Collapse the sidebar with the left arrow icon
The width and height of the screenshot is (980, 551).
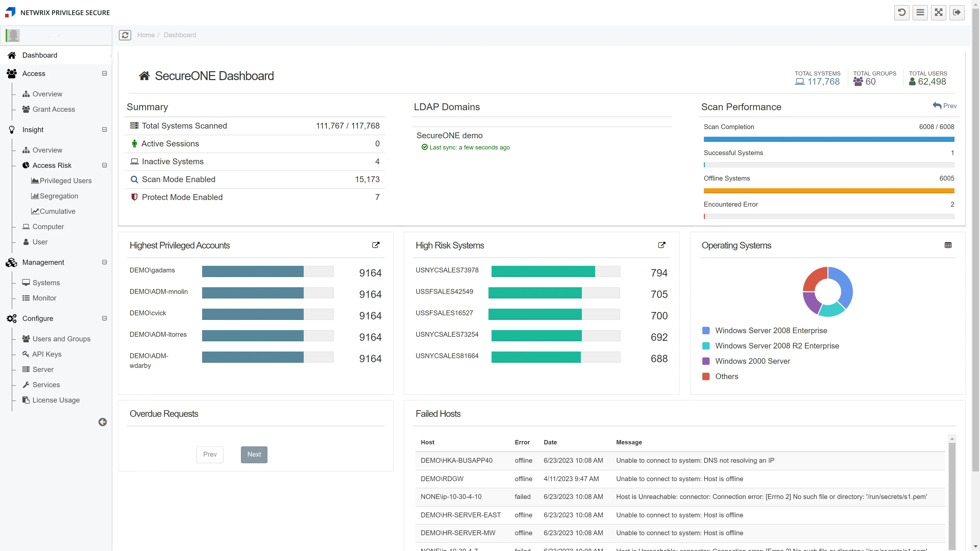click(102, 422)
